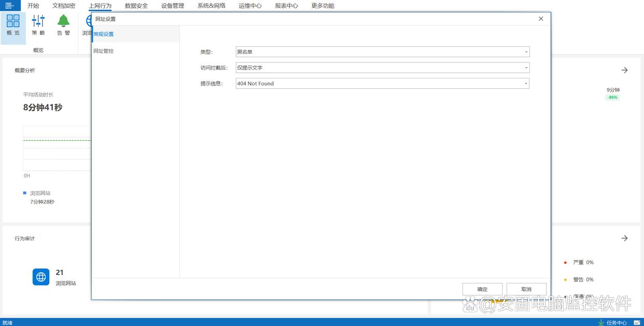
Task: Select 网址管控 in the dialog sidebar
Action: click(x=104, y=51)
